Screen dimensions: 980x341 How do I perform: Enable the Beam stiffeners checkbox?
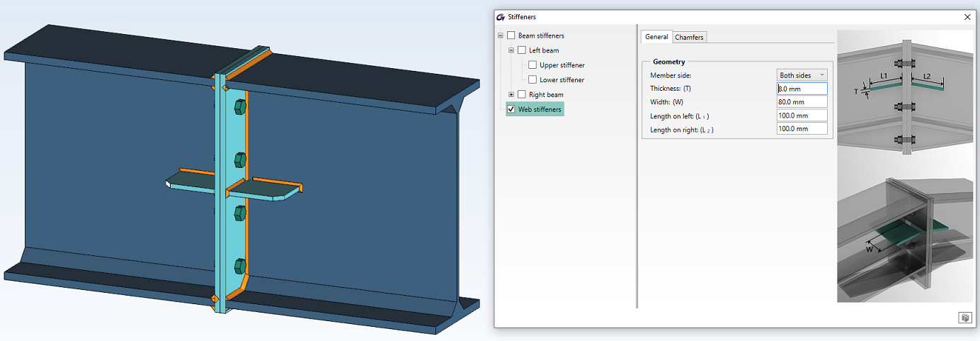click(511, 35)
